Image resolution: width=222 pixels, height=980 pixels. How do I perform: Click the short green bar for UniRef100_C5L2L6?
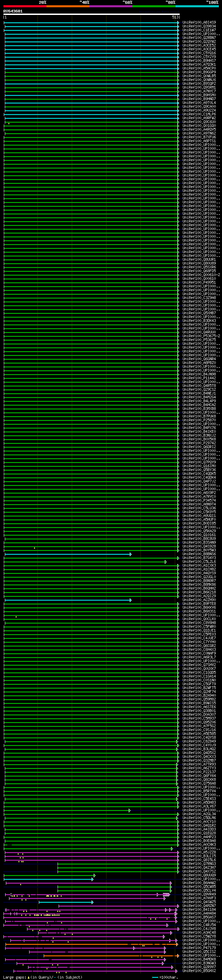pos(85,562)
